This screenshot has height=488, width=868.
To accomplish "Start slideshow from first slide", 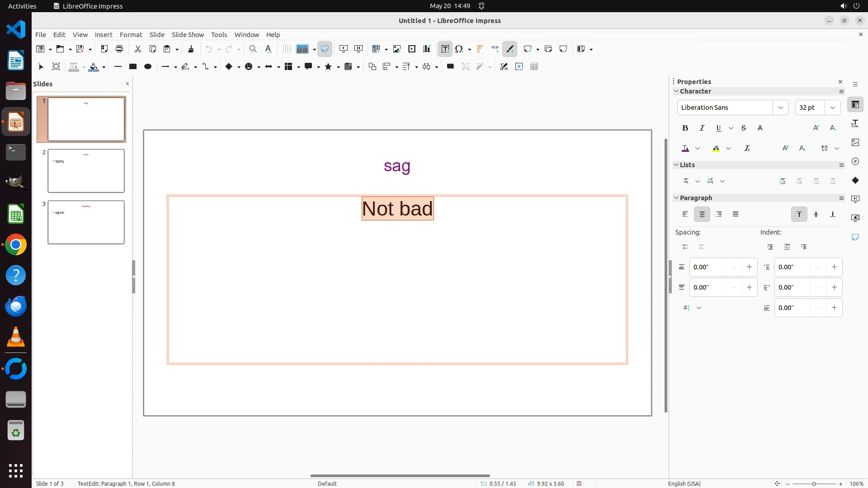I will [x=343, y=49].
